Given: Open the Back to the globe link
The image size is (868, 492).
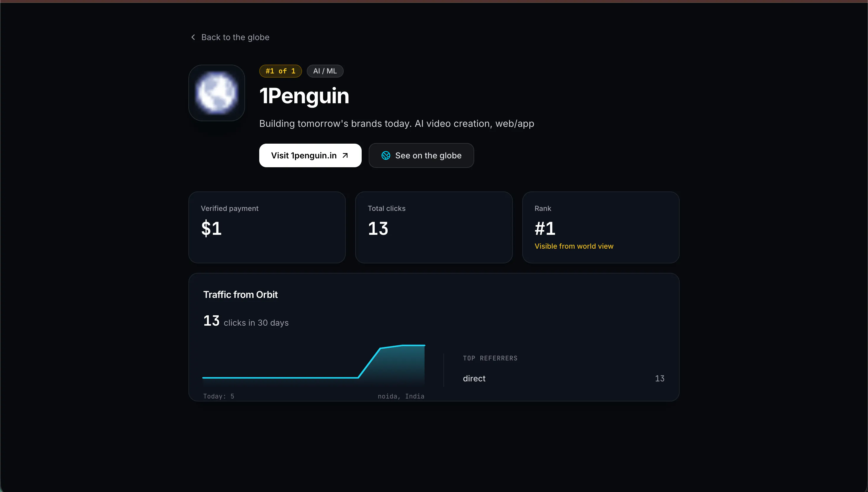Looking at the screenshot, I should [x=230, y=37].
